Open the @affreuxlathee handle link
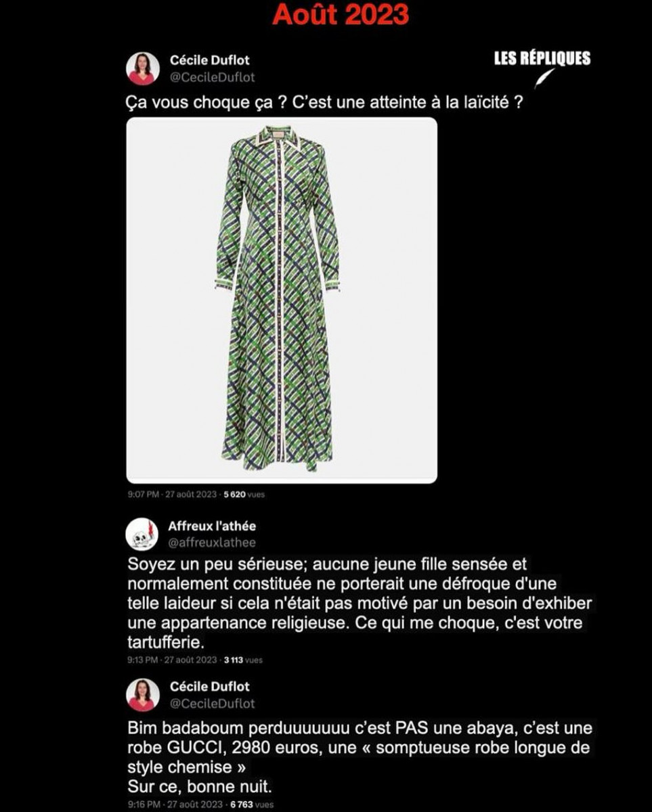The height and width of the screenshot is (812, 652). (x=212, y=543)
